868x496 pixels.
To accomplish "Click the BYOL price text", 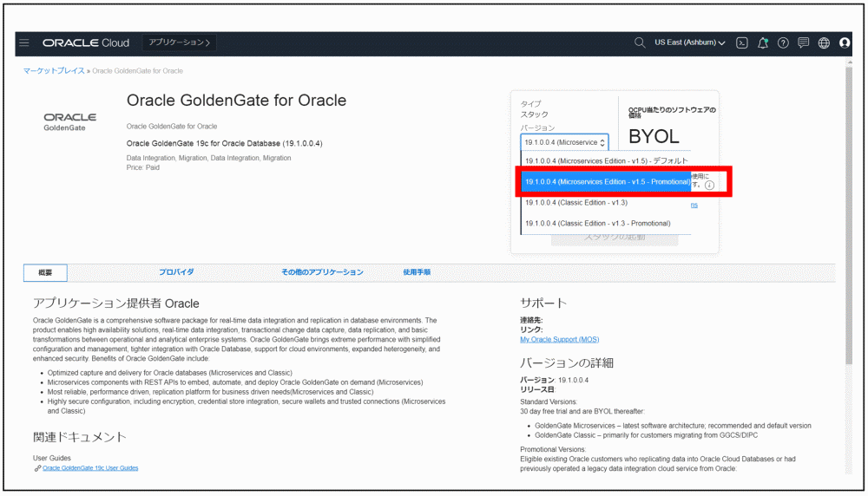I will click(x=654, y=137).
